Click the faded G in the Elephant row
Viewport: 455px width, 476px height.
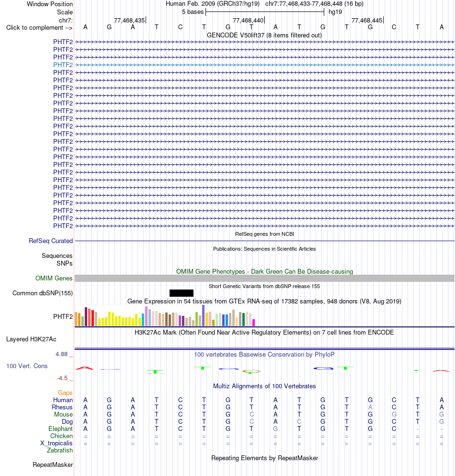click(275, 429)
